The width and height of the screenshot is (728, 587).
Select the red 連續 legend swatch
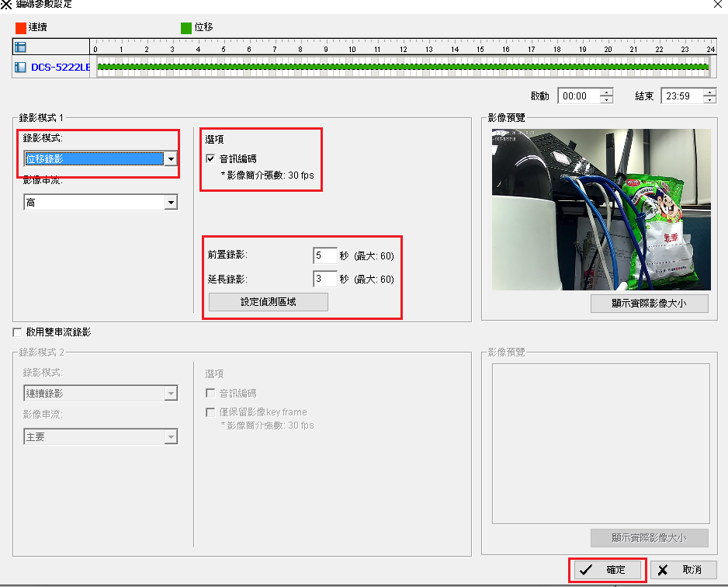click(x=21, y=28)
